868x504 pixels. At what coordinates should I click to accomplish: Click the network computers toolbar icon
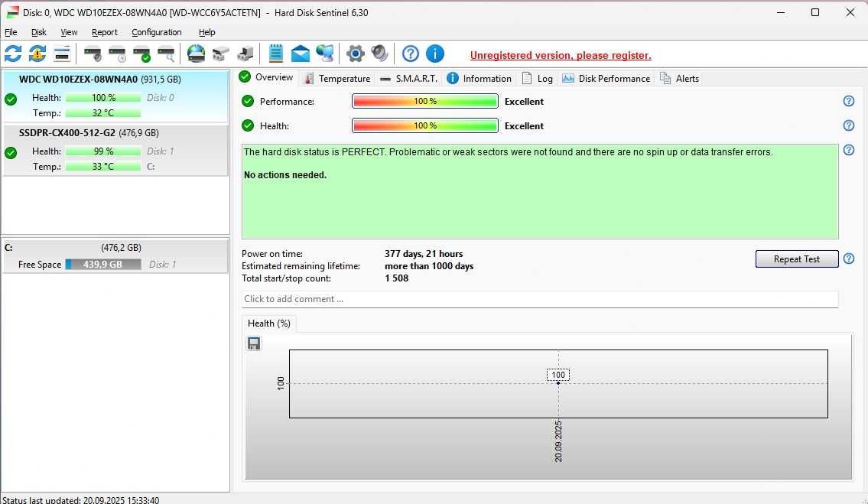point(325,54)
